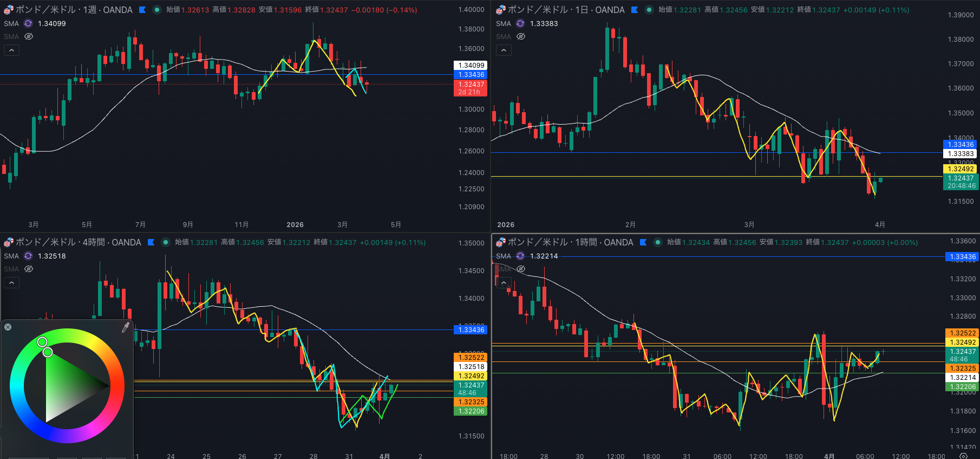Image resolution: width=980 pixels, height=459 pixels.
Task: Click the green shade handle in color triangle
Action: 48,352
